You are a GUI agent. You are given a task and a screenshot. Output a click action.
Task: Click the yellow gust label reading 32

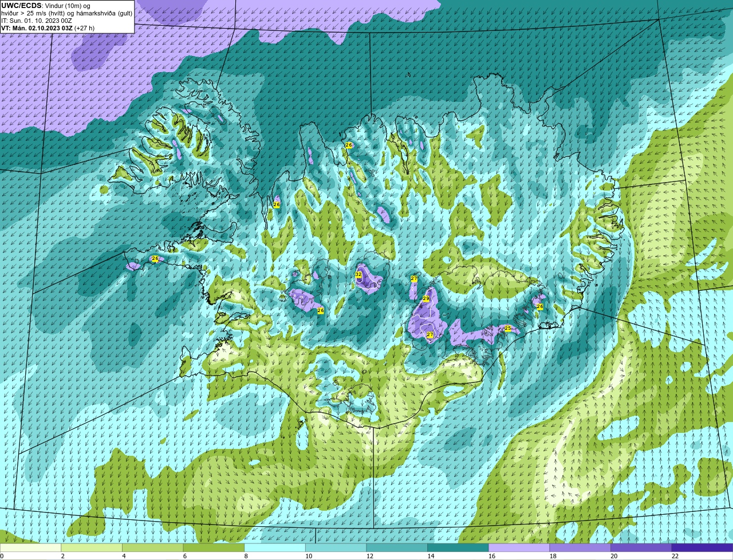358,275
